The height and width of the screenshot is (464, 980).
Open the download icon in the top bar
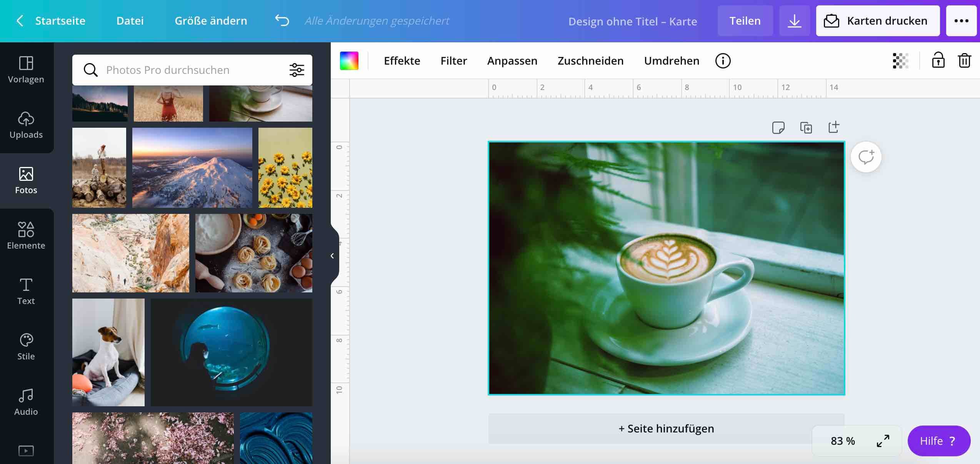(x=794, y=21)
